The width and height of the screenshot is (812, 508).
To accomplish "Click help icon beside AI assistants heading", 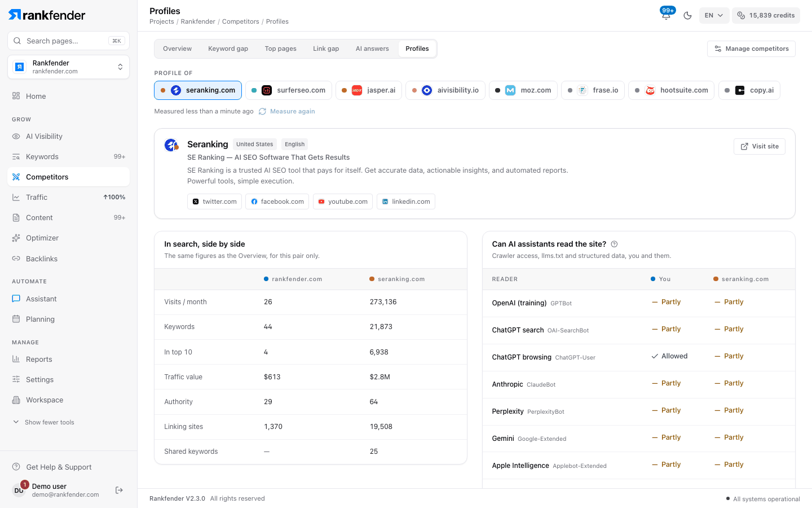I will coord(615,244).
